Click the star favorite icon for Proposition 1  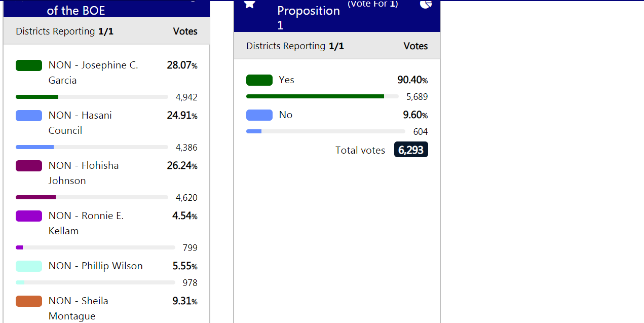tap(249, 4)
